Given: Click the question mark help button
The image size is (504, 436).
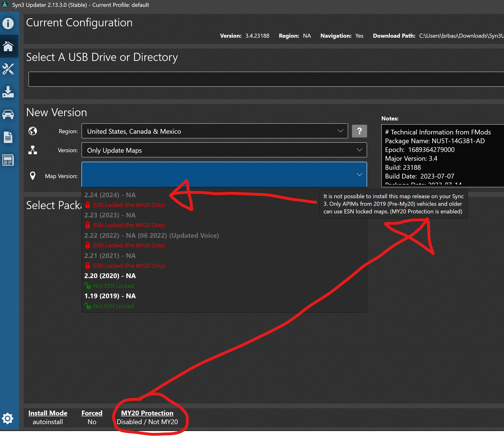Looking at the screenshot, I should tap(359, 131).
